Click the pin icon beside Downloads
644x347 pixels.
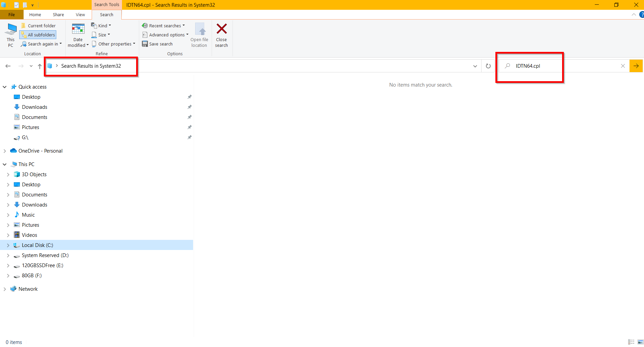pos(190,107)
